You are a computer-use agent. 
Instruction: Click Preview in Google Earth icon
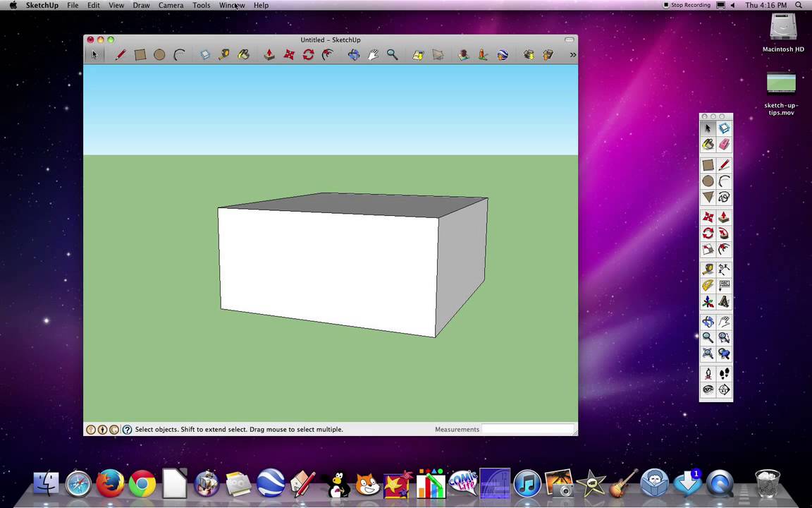click(503, 54)
